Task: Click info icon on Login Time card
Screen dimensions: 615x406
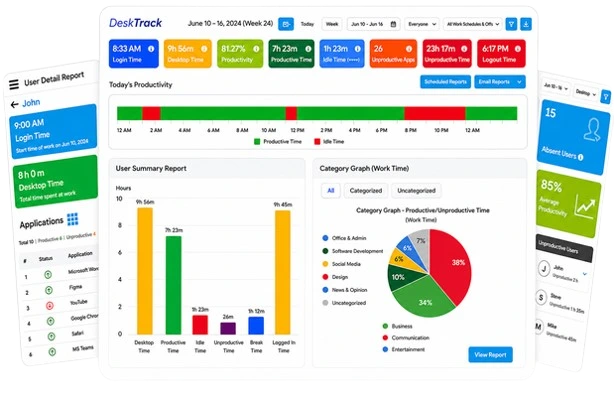Action: click(151, 49)
